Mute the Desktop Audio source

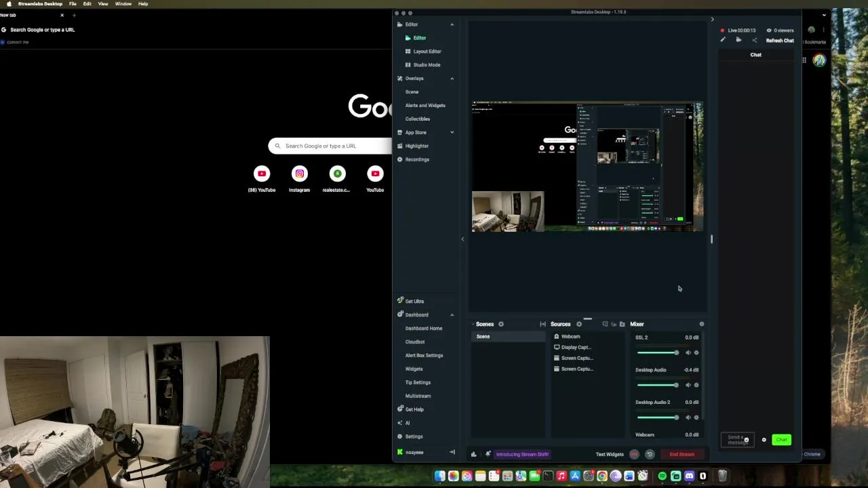(x=688, y=385)
